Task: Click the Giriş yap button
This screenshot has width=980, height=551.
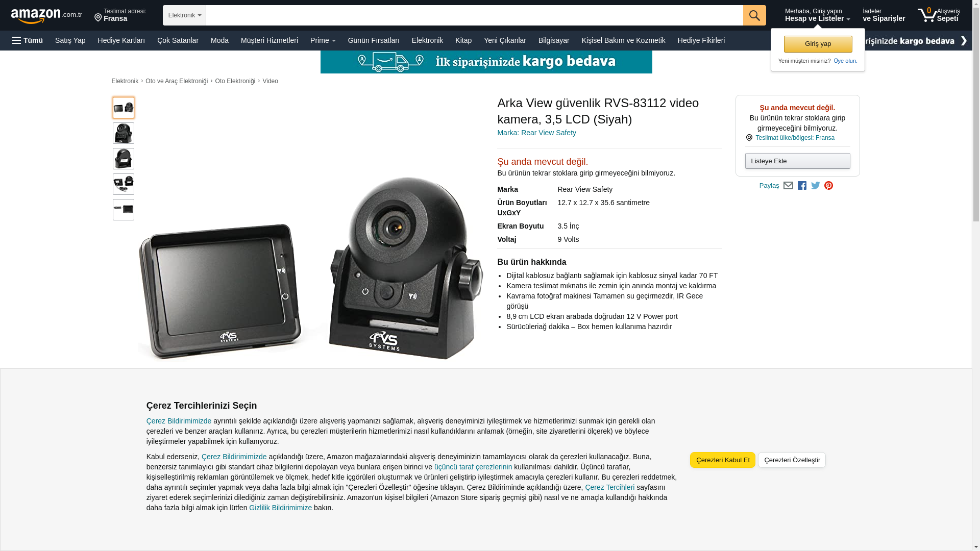Action: 818,44
